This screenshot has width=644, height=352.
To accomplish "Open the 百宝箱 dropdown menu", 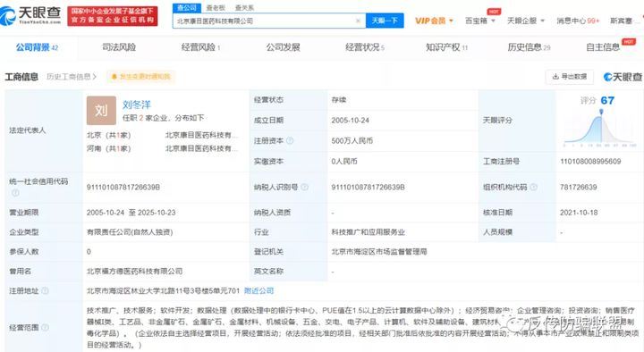I will [x=479, y=21].
